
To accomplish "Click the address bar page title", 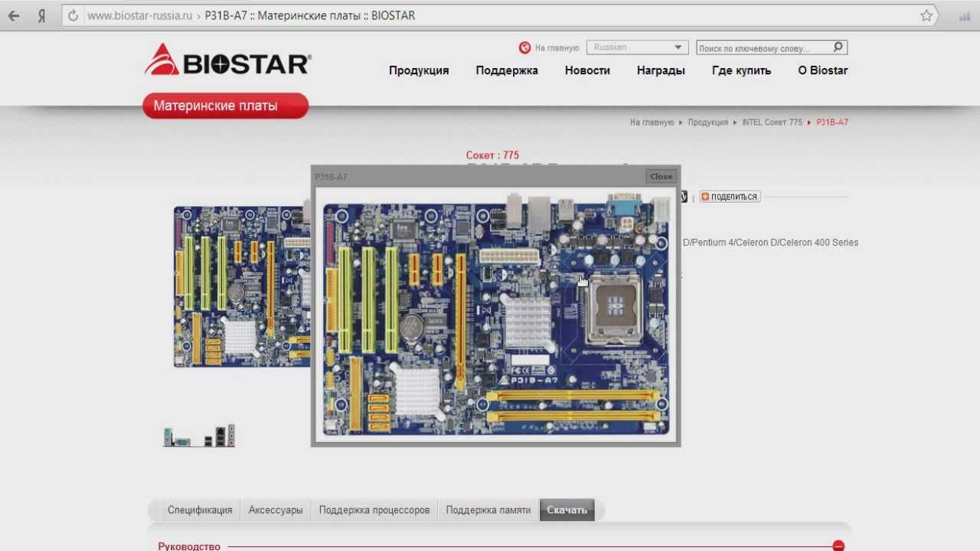I will [310, 15].
